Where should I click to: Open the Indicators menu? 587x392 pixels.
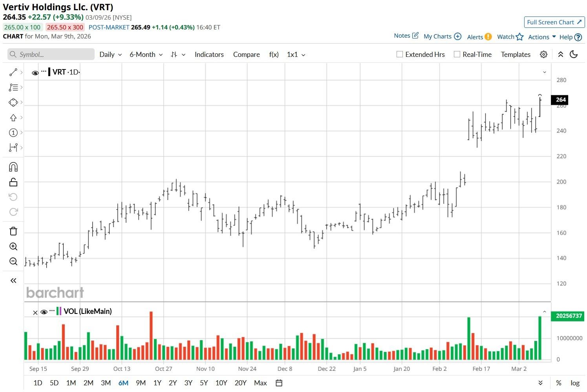209,55
